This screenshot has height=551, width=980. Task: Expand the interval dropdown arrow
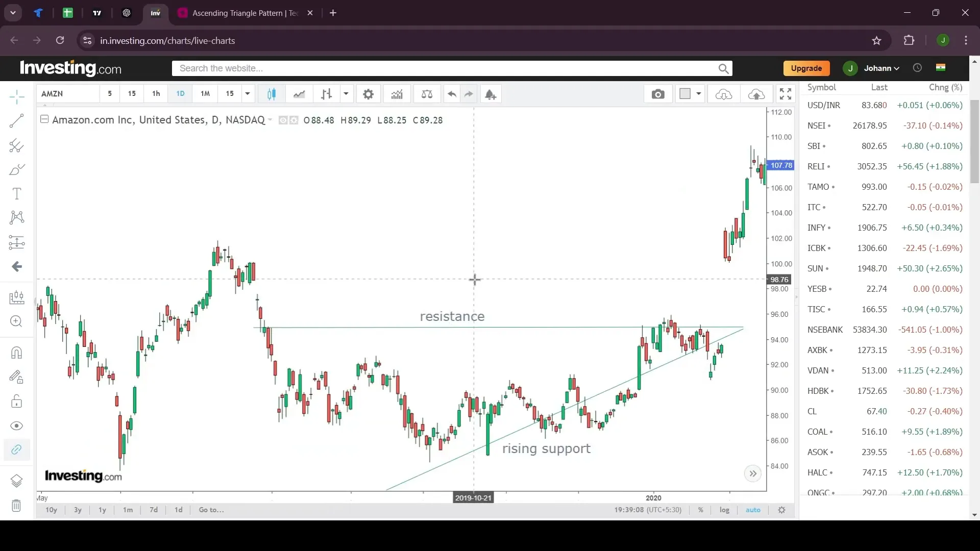tap(248, 94)
